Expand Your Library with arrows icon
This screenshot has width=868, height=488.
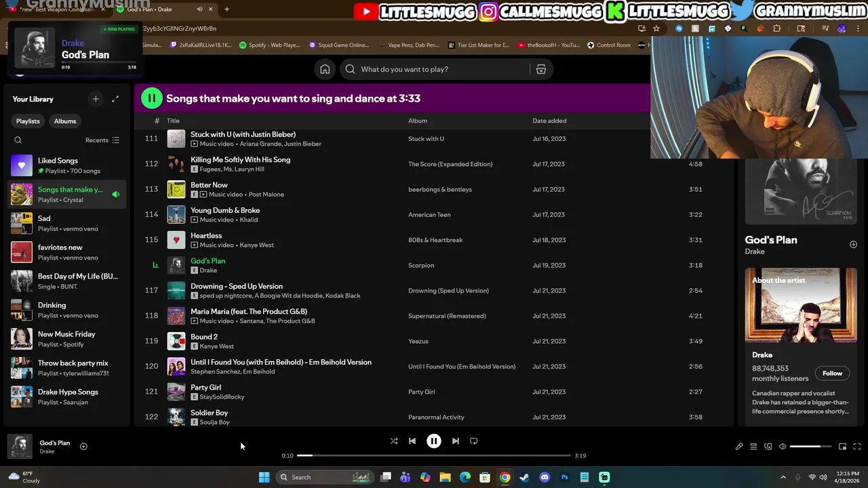click(115, 99)
